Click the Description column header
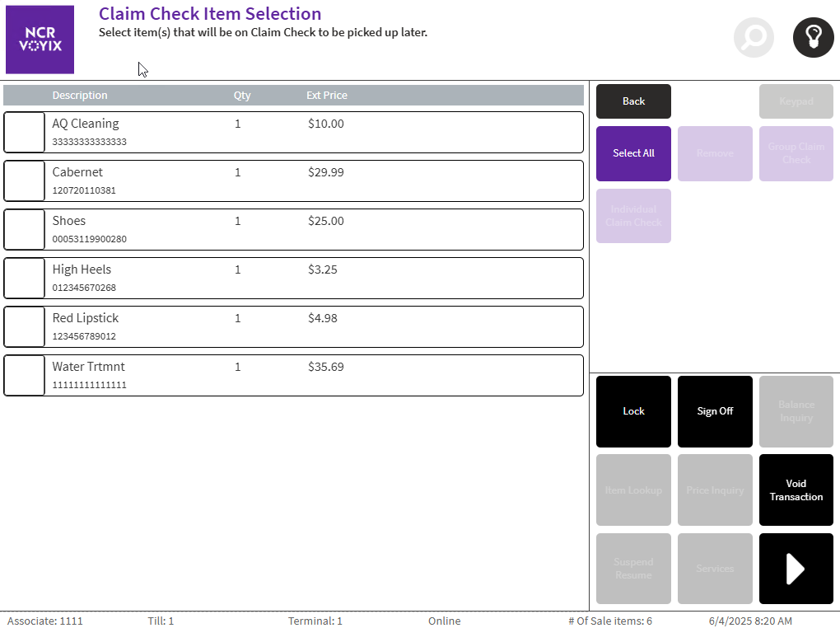840x628 pixels. tap(80, 95)
